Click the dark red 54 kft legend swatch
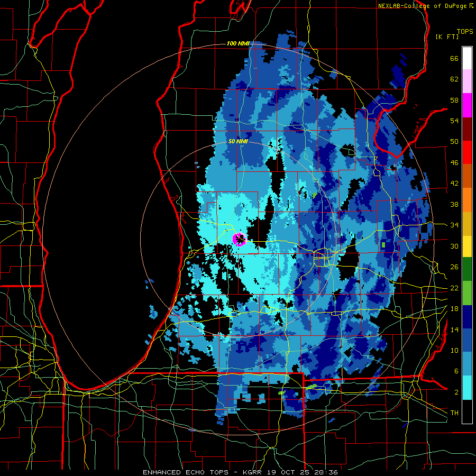Image resolution: width=476 pixels, height=476 pixels. [467, 129]
